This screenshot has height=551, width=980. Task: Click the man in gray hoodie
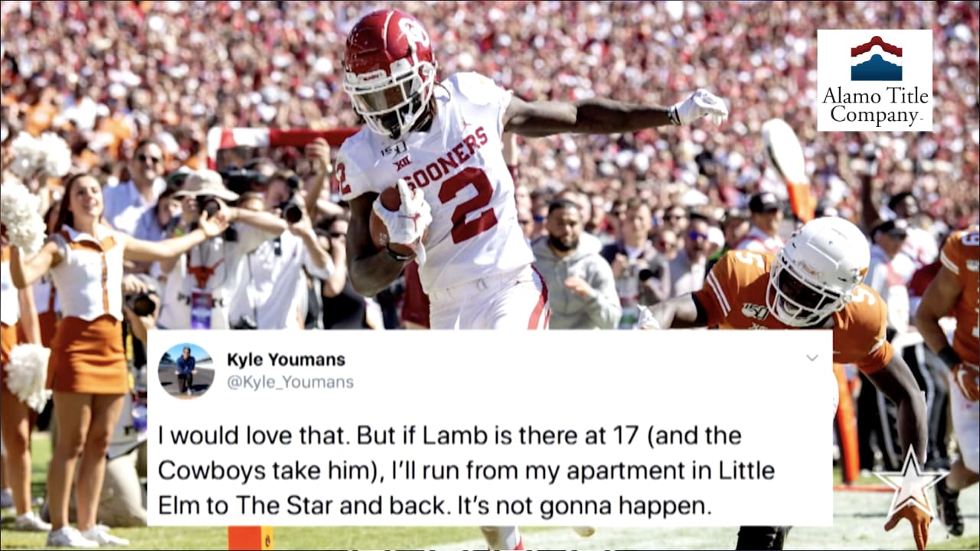[x=574, y=267]
